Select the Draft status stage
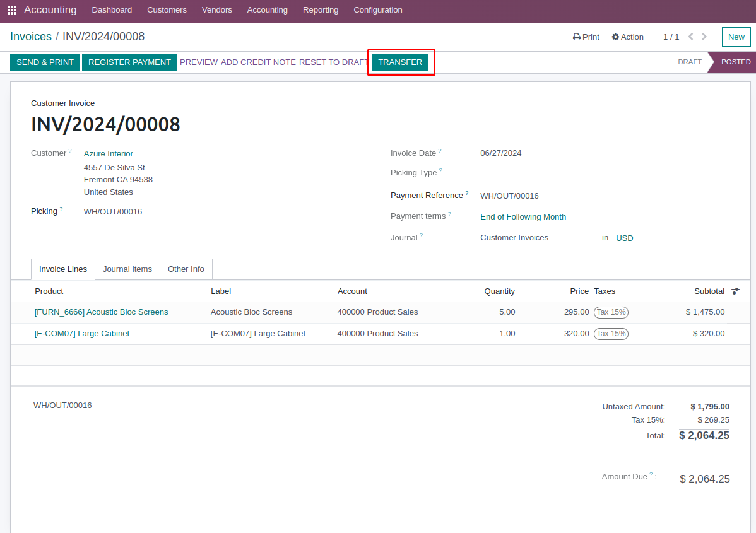This screenshot has width=756, height=533. tap(690, 62)
